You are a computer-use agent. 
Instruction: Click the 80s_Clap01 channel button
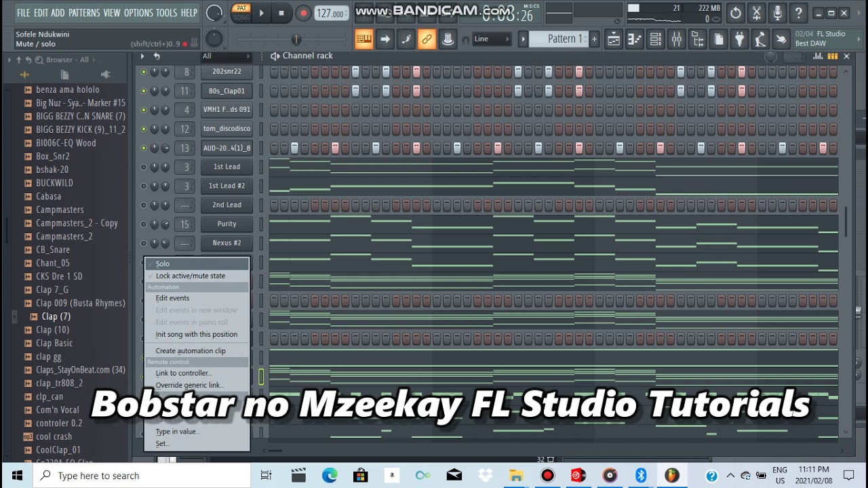[x=226, y=91]
